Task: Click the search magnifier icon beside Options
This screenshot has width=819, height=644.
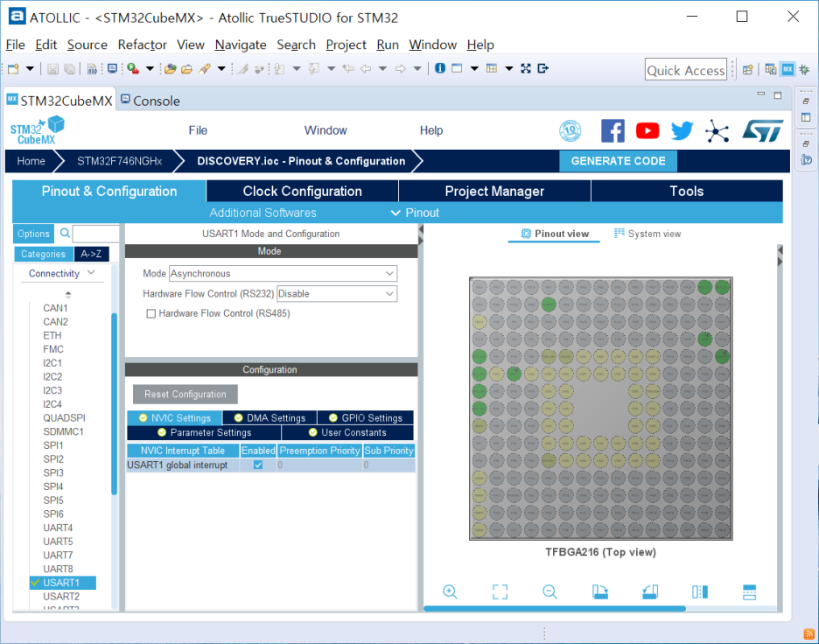Action: pos(65,233)
